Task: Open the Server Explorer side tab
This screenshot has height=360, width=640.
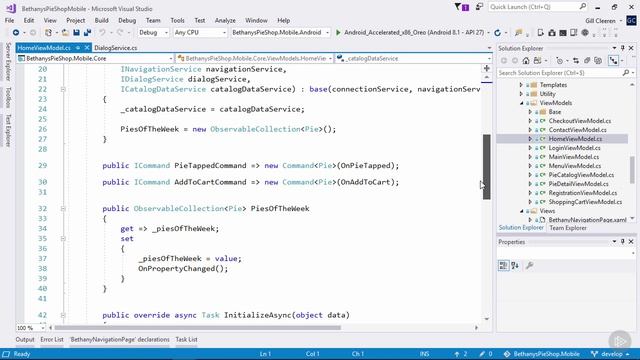Action: 8,61
